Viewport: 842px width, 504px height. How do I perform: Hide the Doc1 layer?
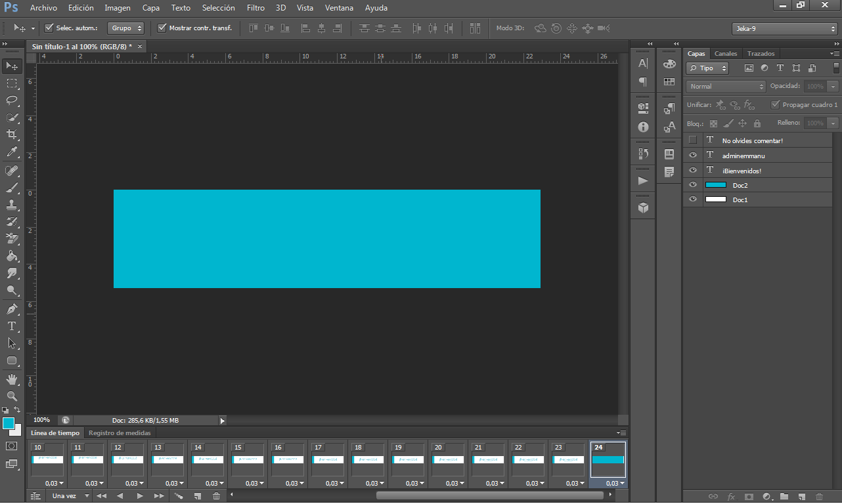pyautogui.click(x=692, y=199)
